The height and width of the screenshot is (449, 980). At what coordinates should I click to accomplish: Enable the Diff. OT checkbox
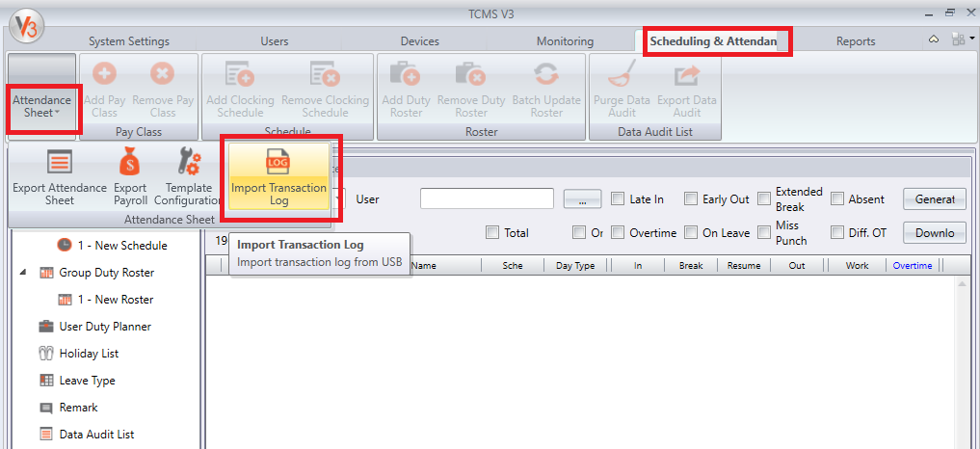(x=836, y=232)
